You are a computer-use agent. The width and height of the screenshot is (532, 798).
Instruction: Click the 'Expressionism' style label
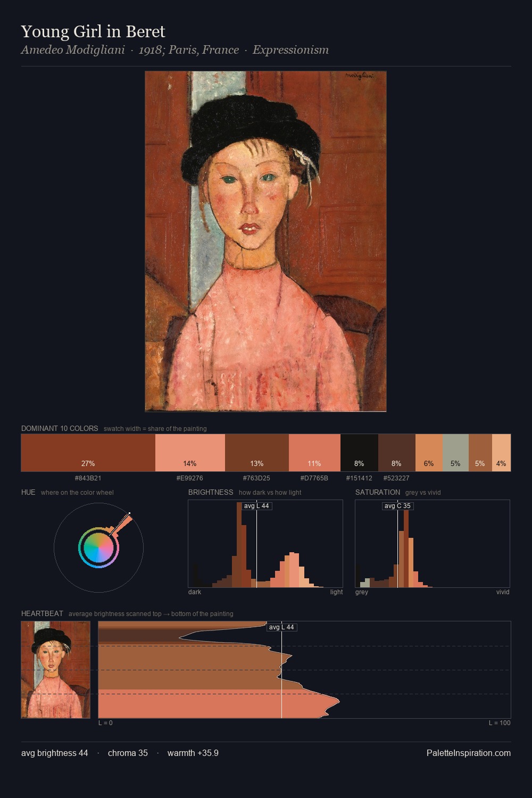point(290,50)
